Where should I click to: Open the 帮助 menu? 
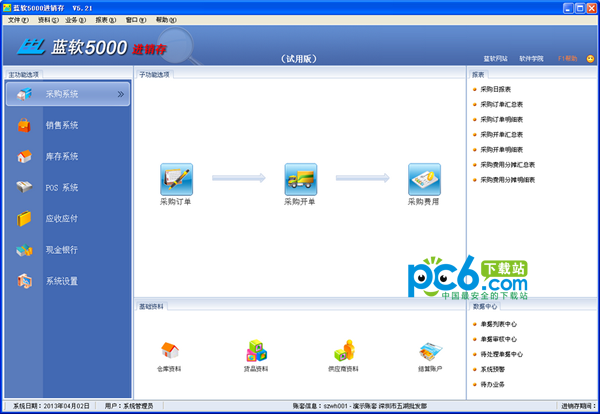[x=166, y=20]
